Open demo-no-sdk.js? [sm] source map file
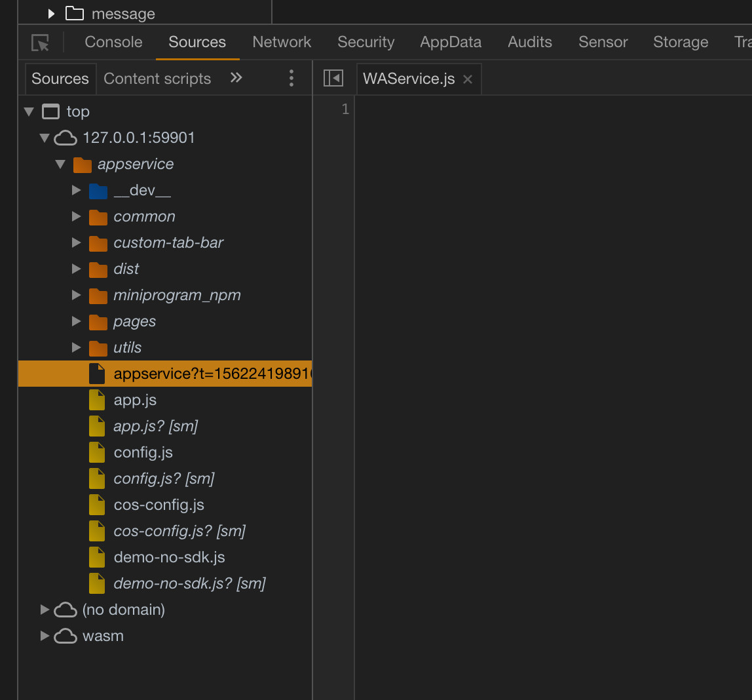This screenshot has height=700, width=752. coord(189,583)
